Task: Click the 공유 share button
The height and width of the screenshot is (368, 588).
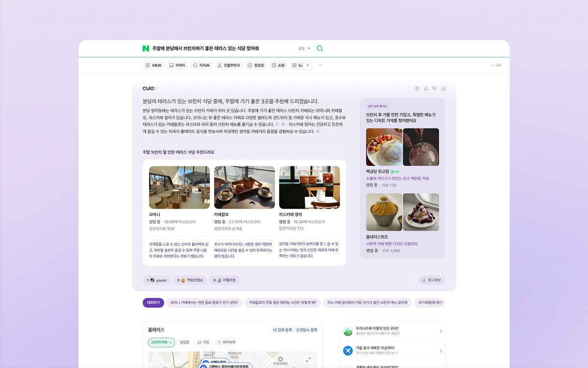Action: point(496,65)
